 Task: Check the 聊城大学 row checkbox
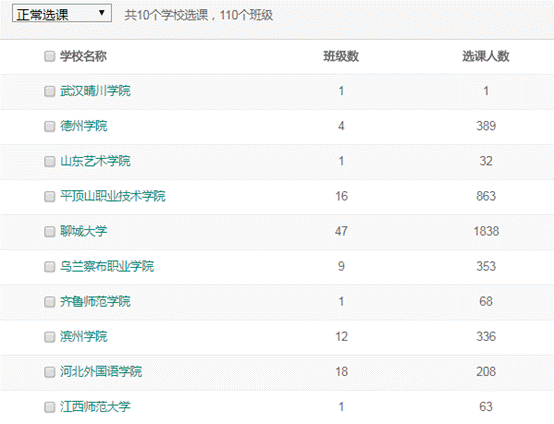pos(49,231)
